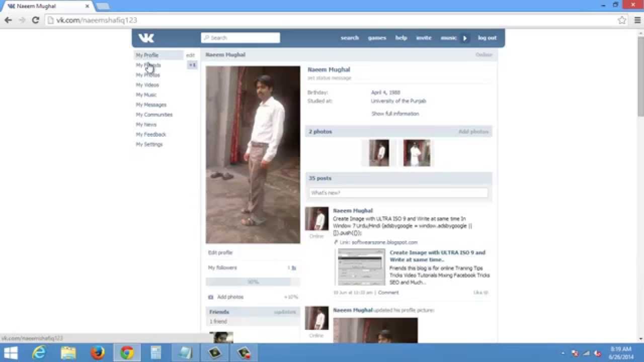Click the 2 photos header
The image size is (644, 362).
tap(398, 132)
